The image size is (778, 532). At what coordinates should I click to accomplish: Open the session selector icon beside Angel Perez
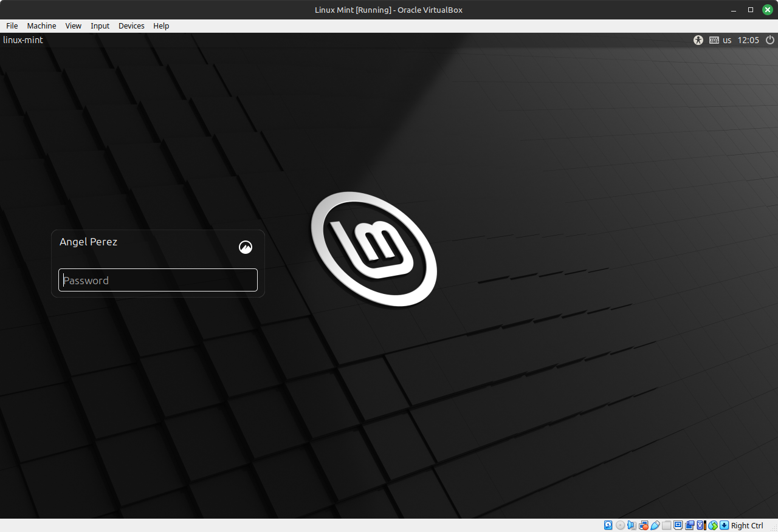pyautogui.click(x=246, y=247)
